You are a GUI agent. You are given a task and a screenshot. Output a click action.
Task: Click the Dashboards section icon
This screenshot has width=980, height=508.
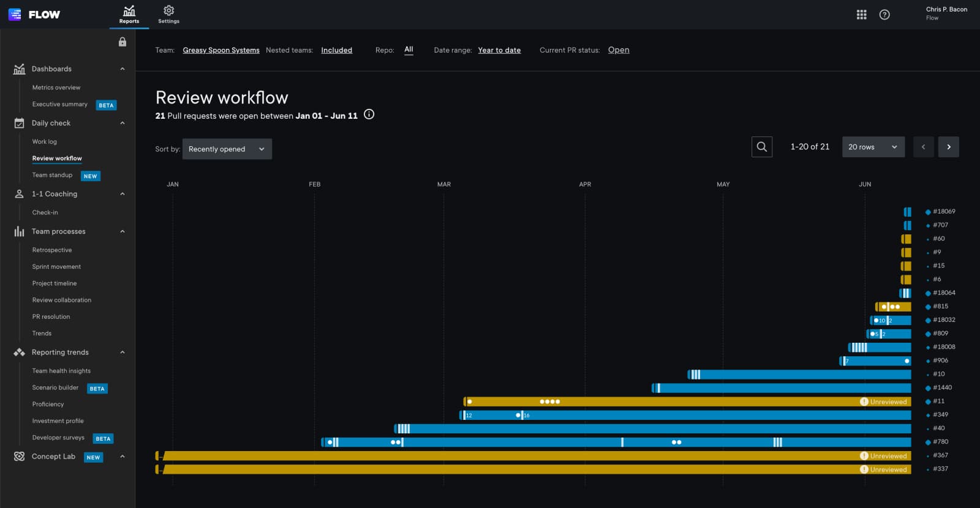pyautogui.click(x=19, y=69)
